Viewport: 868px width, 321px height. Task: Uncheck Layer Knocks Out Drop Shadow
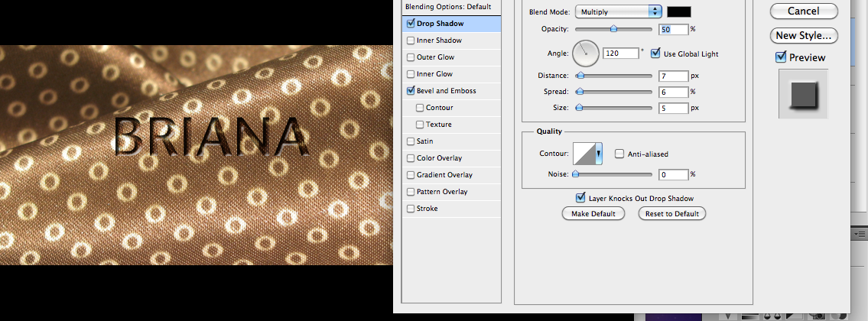(580, 198)
